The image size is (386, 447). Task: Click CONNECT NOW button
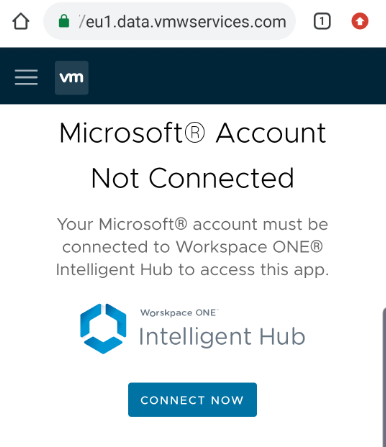coord(192,399)
